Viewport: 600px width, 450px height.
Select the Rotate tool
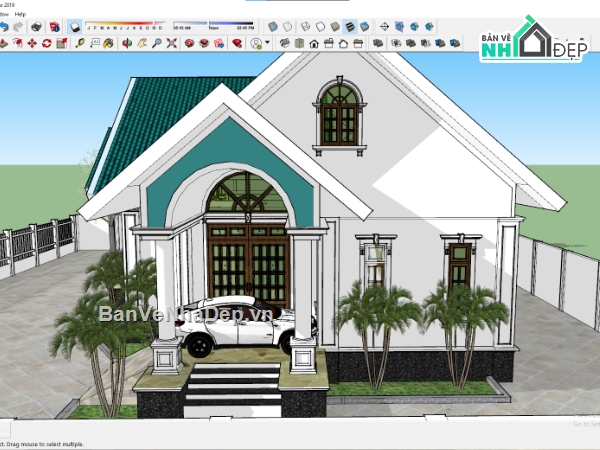(x=47, y=43)
